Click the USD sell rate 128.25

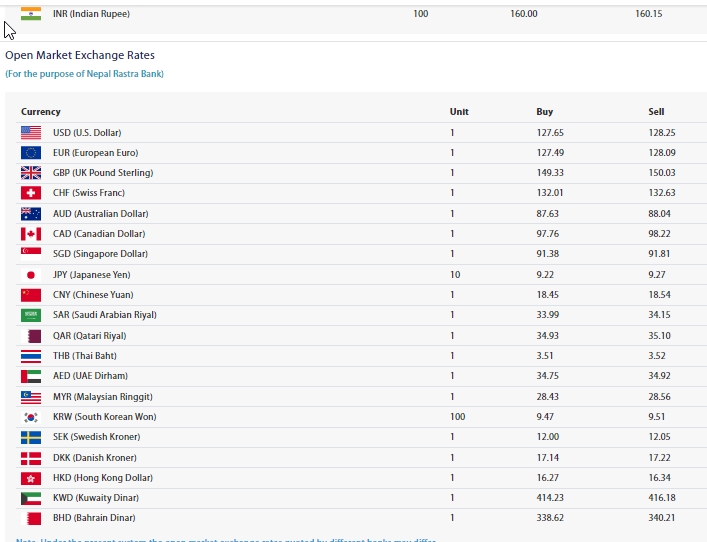[662, 133]
